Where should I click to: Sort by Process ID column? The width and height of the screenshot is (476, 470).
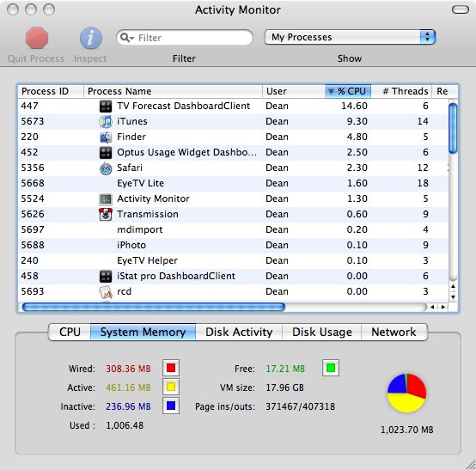pyautogui.click(x=51, y=91)
